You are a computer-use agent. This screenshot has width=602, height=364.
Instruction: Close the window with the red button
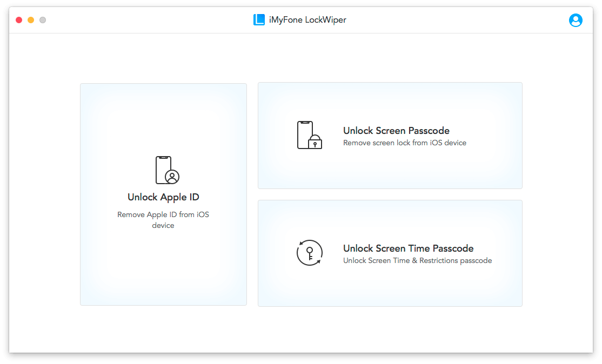pos(19,20)
